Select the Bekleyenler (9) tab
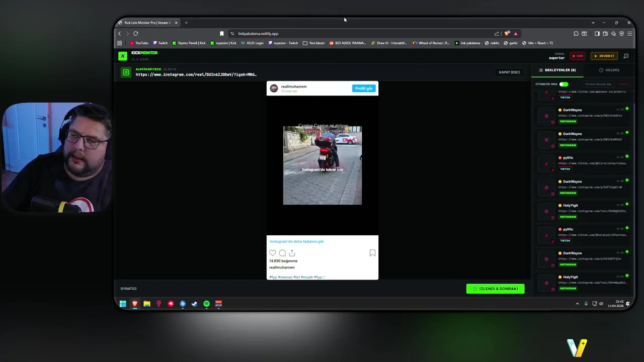644x362 pixels. click(x=557, y=70)
